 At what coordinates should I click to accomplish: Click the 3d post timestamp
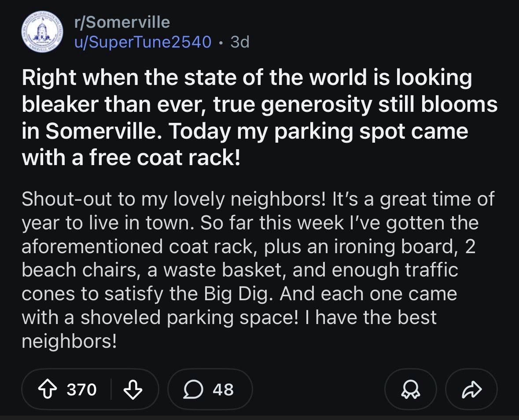(x=239, y=42)
